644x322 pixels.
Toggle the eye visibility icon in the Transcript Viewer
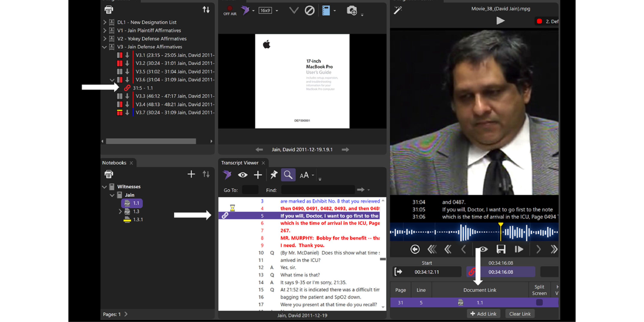pyautogui.click(x=242, y=175)
